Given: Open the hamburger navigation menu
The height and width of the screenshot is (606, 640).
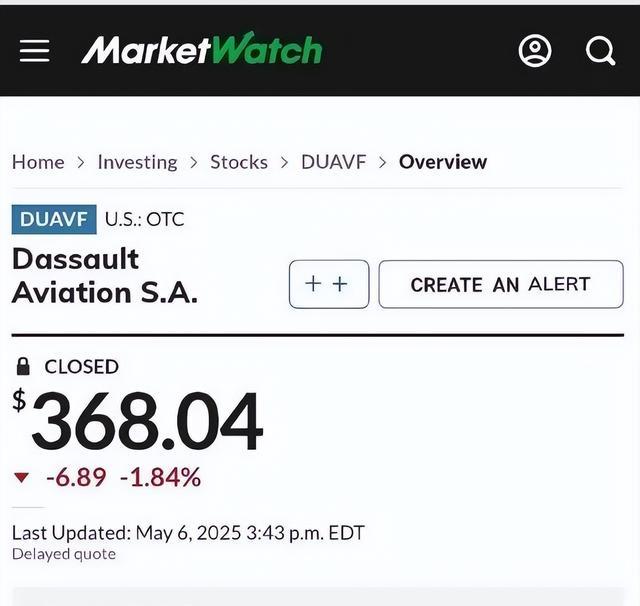Looking at the screenshot, I should point(34,50).
